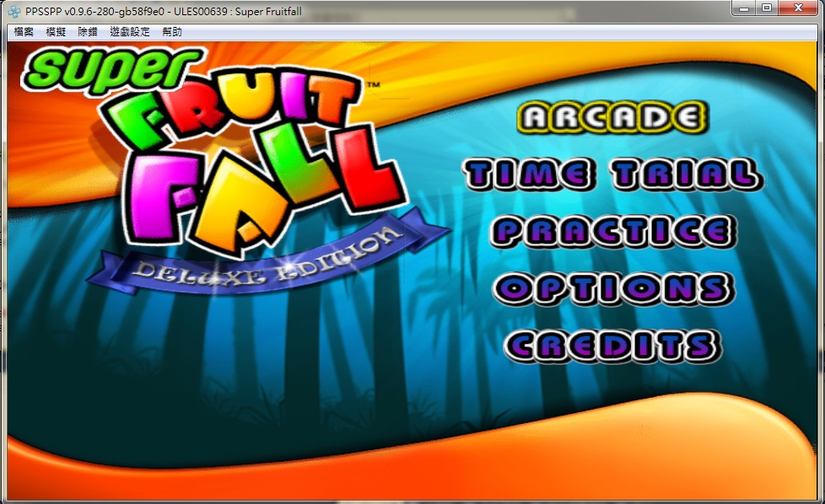Image resolution: width=825 pixels, height=504 pixels.
Task: Open the 遊戲設定 (Game Settings) menu
Action: click(x=129, y=32)
